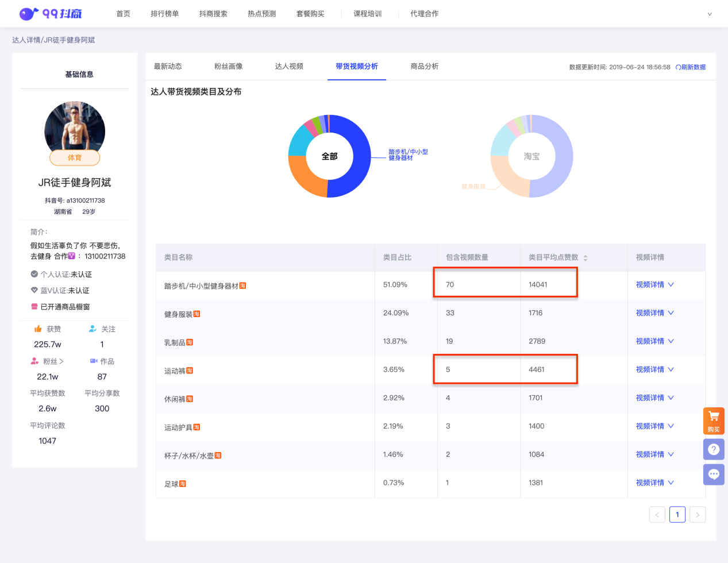
Task: Open the chat bubble support icon
Action: coord(714,475)
